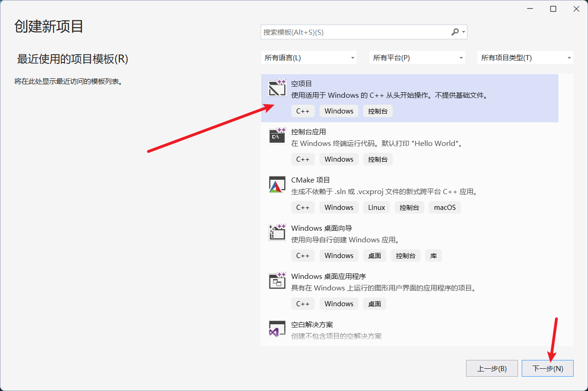Screen dimensions: 588x391
Task: Select the Windows 桌面向导 title
Action: [x=321, y=228]
